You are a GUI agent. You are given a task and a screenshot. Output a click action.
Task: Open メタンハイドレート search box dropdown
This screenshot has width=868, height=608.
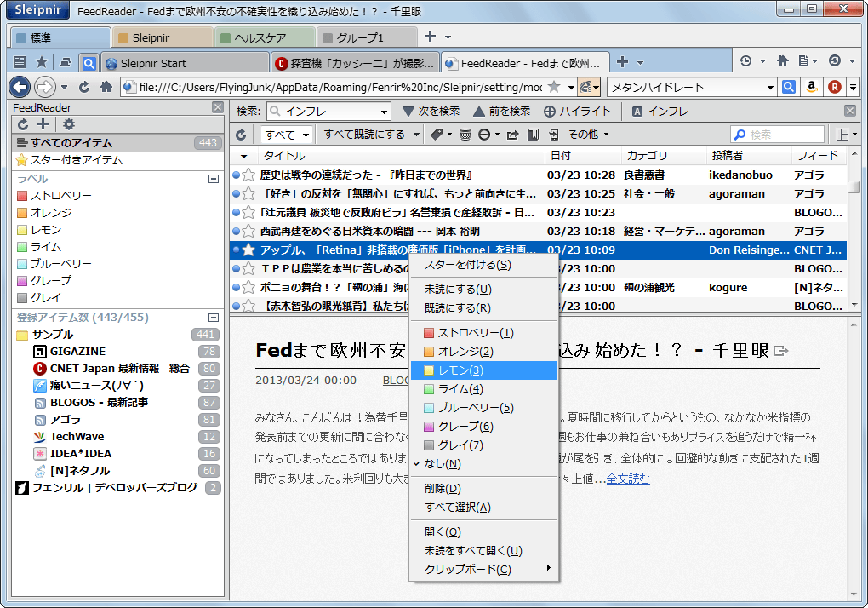point(770,88)
